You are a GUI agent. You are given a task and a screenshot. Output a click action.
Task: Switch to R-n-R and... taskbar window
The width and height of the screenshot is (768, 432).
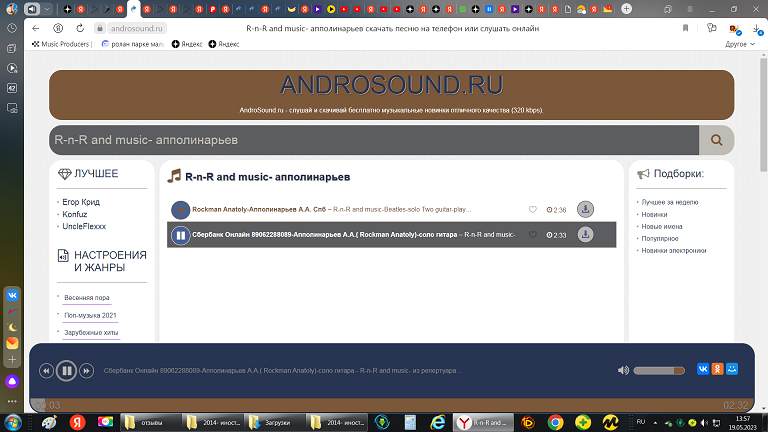[x=483, y=422]
